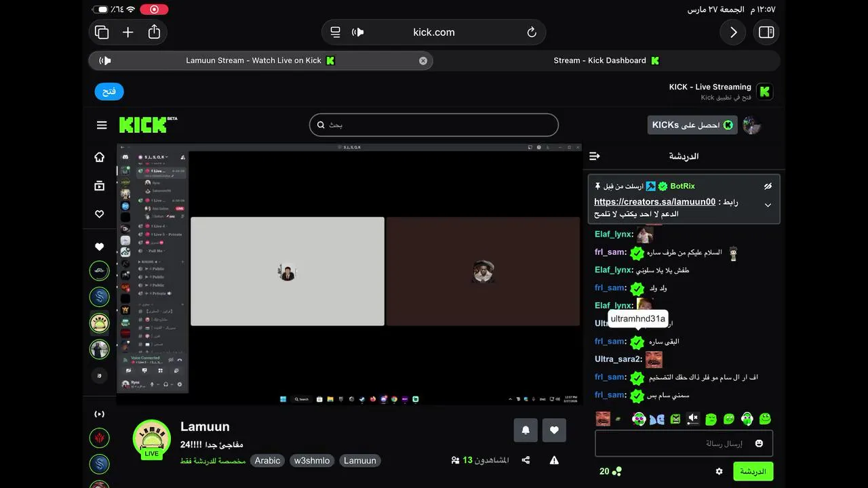Tap the blue فتح open-in-app button
868x488 pixels.
(109, 91)
